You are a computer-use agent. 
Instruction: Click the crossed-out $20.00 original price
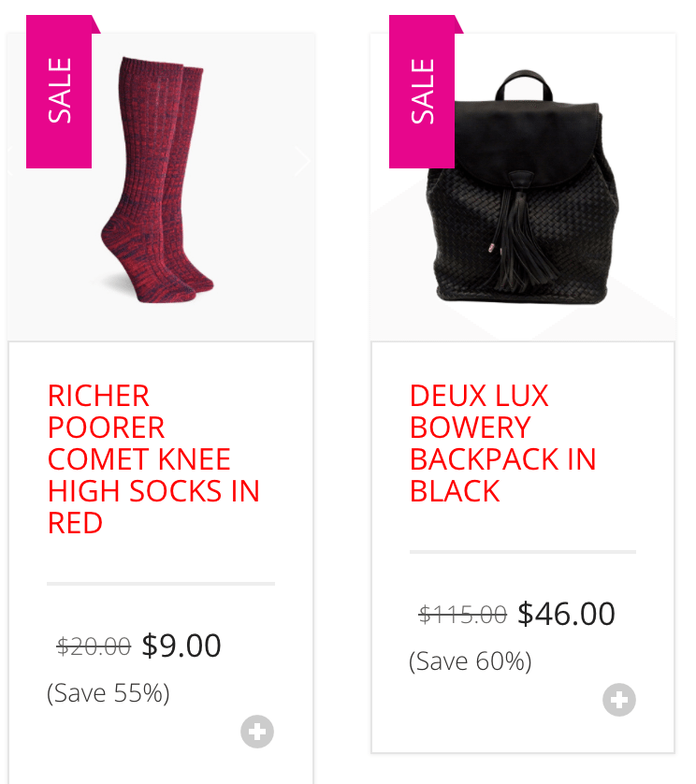click(94, 646)
